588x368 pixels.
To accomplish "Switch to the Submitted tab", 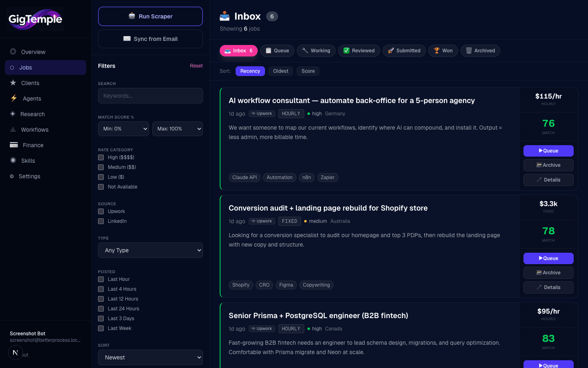I will (404, 51).
